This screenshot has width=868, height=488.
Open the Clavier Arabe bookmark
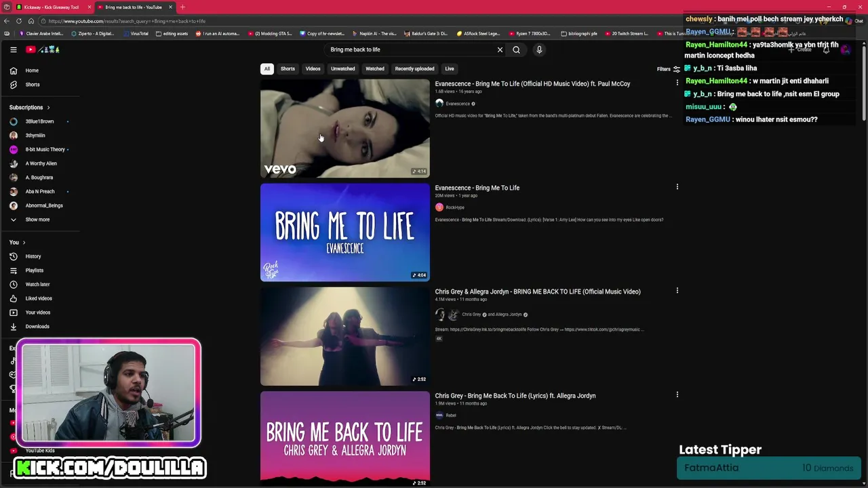pyautogui.click(x=41, y=33)
